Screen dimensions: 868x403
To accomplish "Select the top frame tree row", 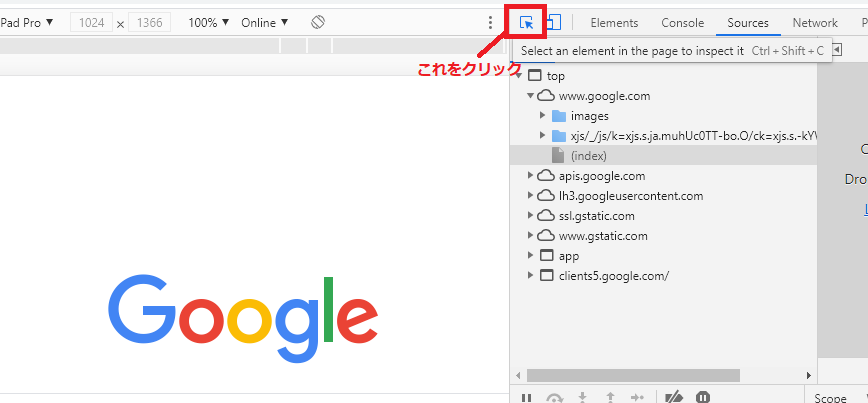I will (663, 76).
